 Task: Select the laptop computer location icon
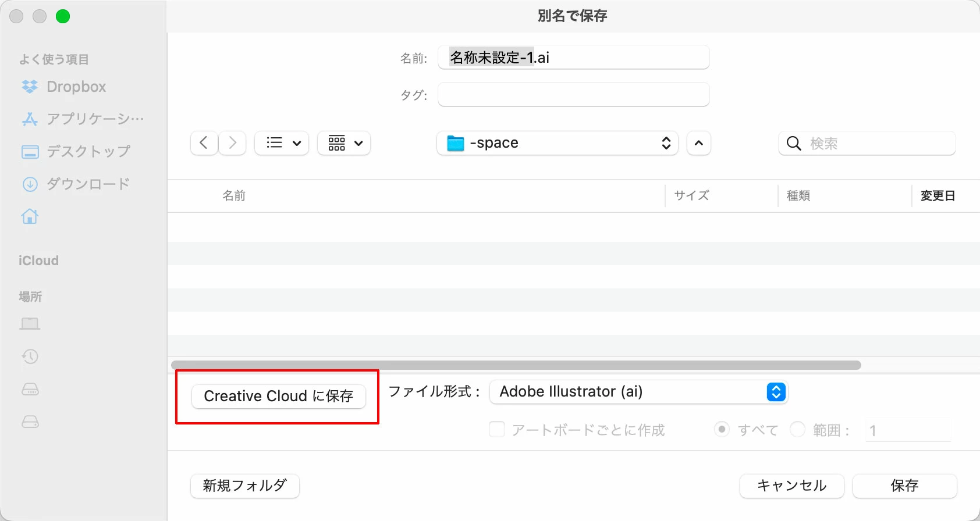tap(30, 323)
